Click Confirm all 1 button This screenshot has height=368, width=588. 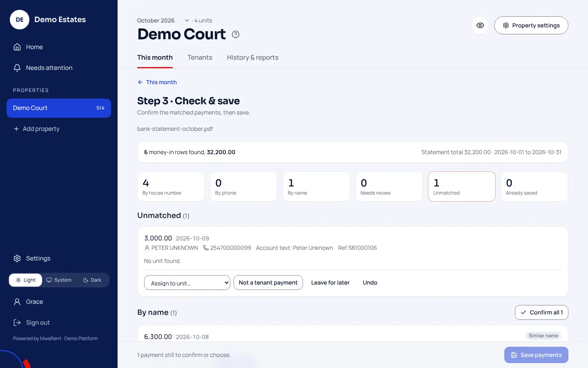(x=541, y=312)
